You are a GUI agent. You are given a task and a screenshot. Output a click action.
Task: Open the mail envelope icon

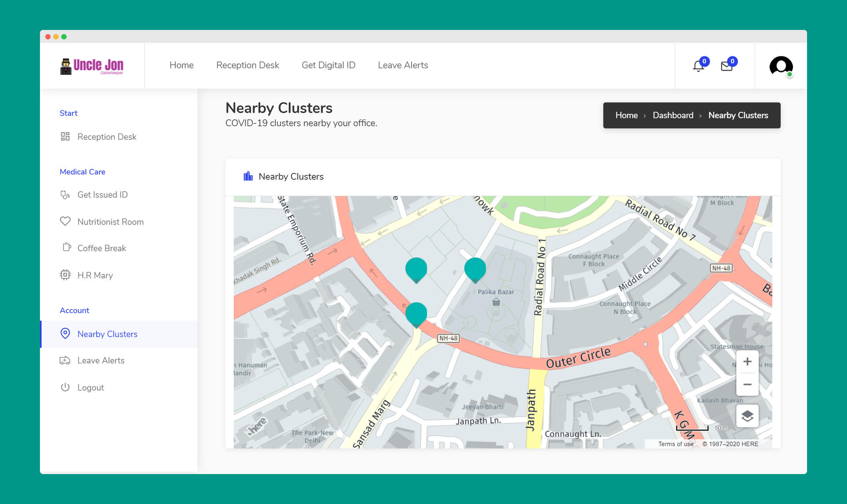tap(727, 66)
